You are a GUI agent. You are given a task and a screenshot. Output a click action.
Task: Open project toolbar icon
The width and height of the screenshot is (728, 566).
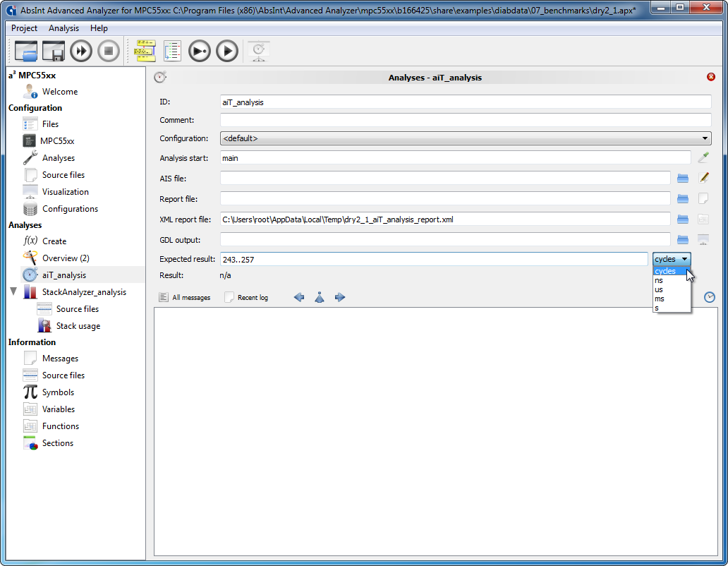pyautogui.click(x=26, y=51)
